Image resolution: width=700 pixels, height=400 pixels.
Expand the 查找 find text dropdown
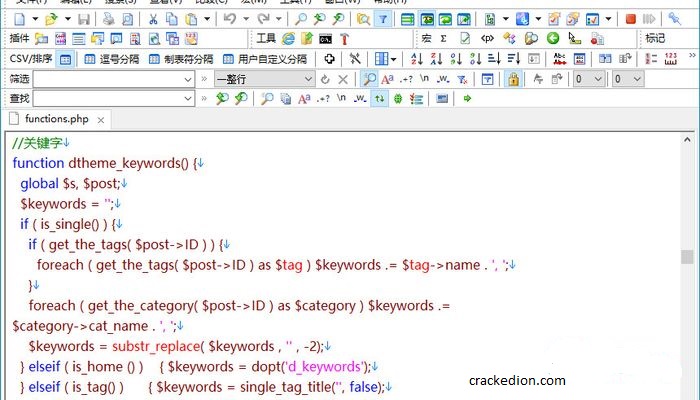click(x=188, y=99)
